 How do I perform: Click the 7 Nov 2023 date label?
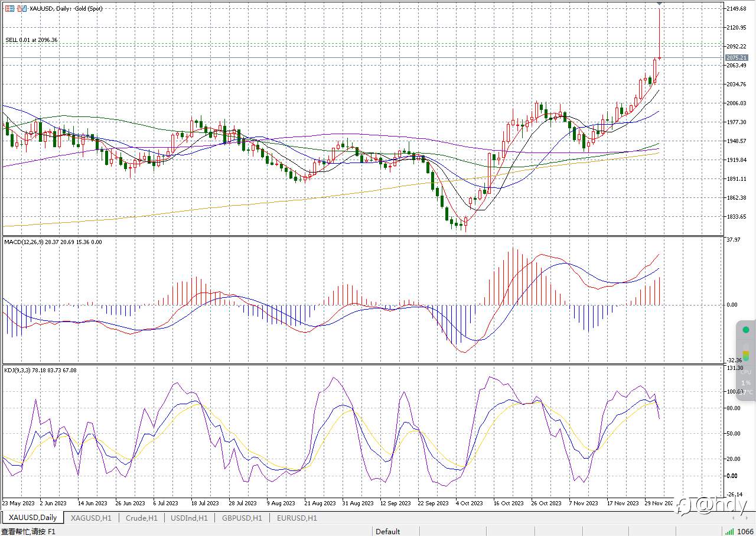[x=583, y=503]
